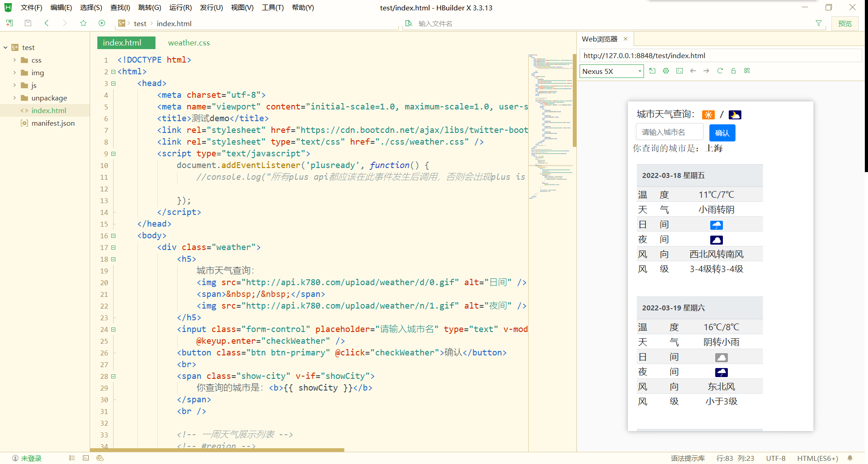Click UTF-8 encoding in status bar

click(776, 458)
